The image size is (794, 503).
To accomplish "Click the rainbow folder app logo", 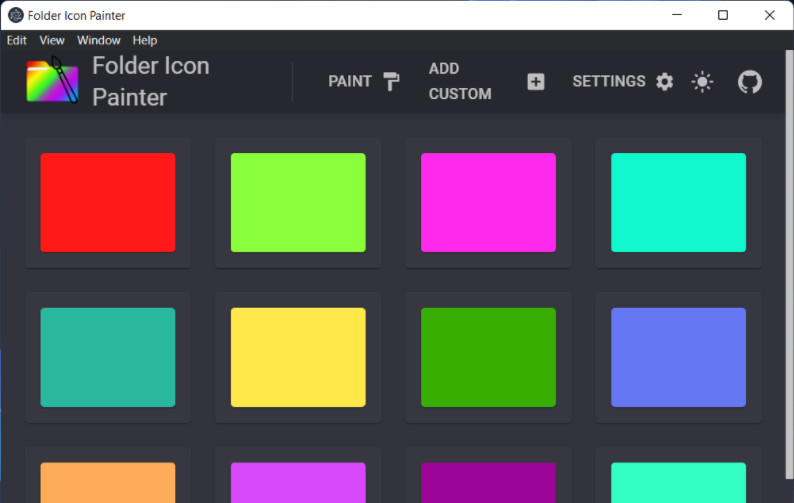I will pyautogui.click(x=53, y=80).
